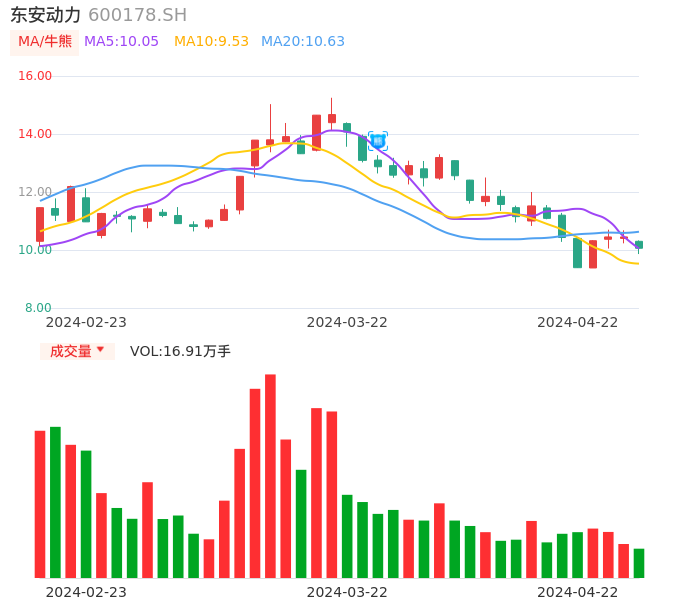Click the last green candlestick on the right
The height and width of the screenshot is (606, 686).
[639, 245]
